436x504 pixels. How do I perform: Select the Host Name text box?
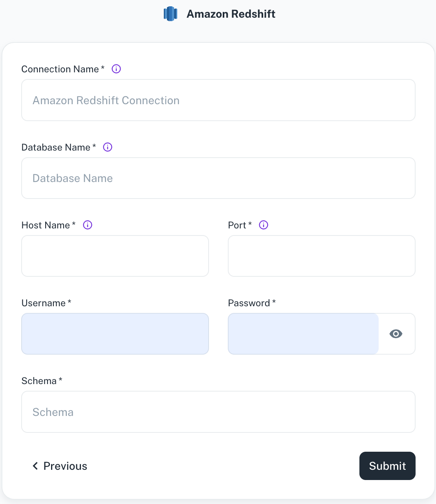click(x=115, y=256)
